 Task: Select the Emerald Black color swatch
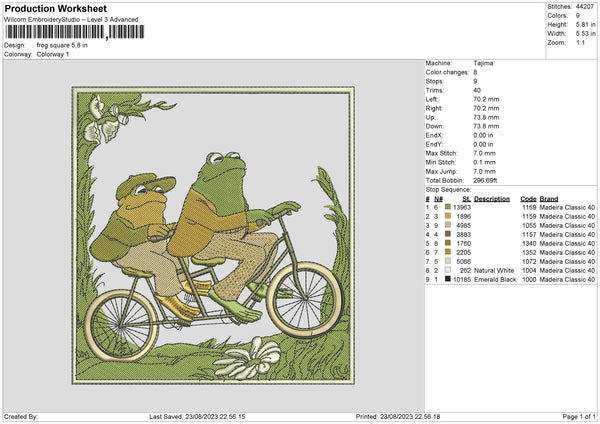tap(448, 279)
